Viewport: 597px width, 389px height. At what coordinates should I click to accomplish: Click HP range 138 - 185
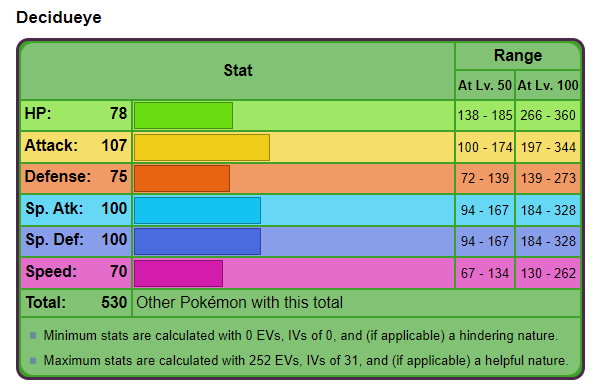(x=485, y=115)
